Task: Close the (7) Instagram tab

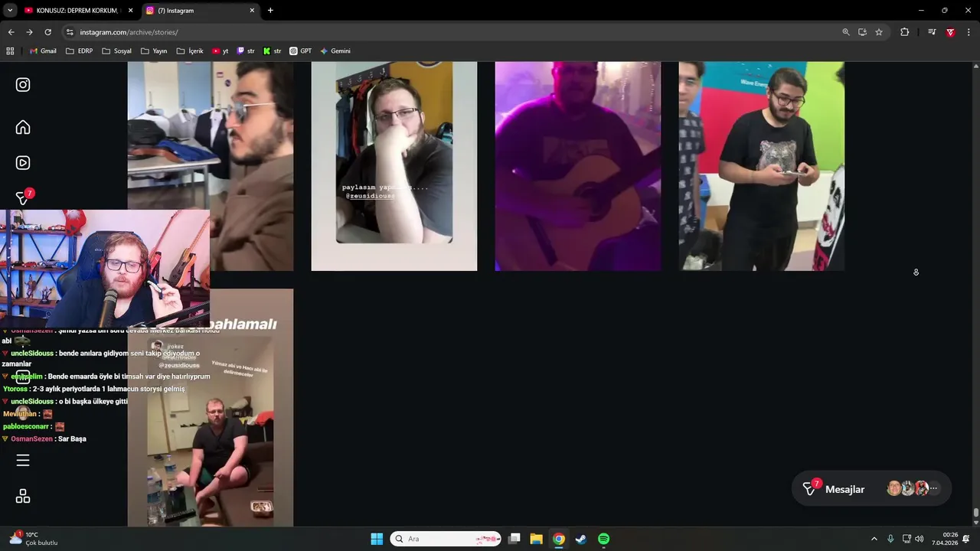Action: click(x=252, y=11)
